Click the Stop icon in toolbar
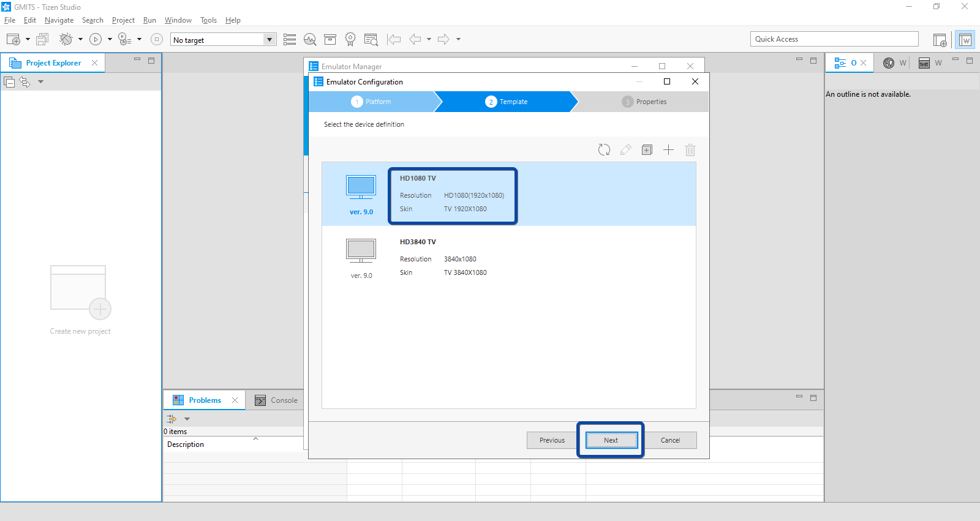 tap(157, 39)
